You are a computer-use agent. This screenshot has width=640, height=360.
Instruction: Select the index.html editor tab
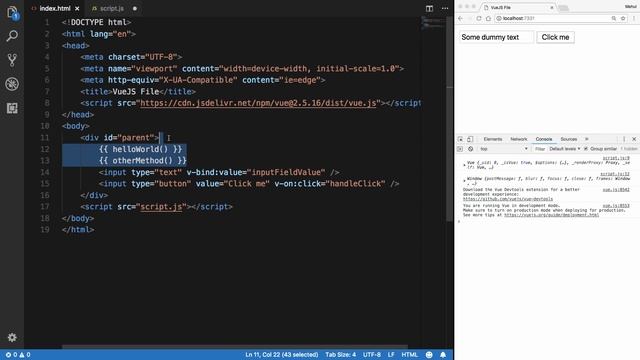[55, 8]
